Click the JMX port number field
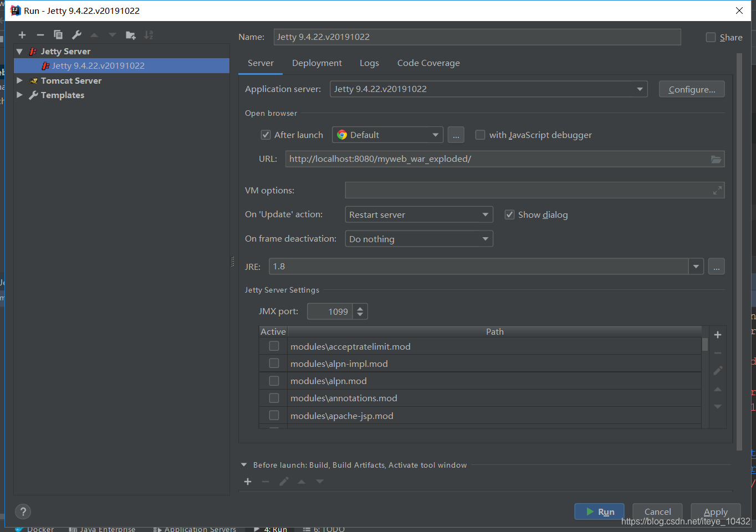Screen dimensions: 756x532 click(330, 311)
